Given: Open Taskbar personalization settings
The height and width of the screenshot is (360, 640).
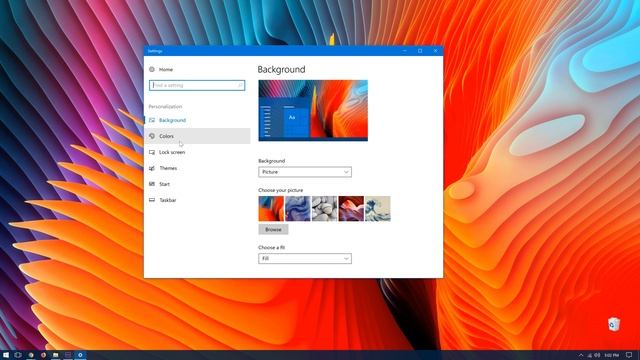Looking at the screenshot, I should click(197, 200).
